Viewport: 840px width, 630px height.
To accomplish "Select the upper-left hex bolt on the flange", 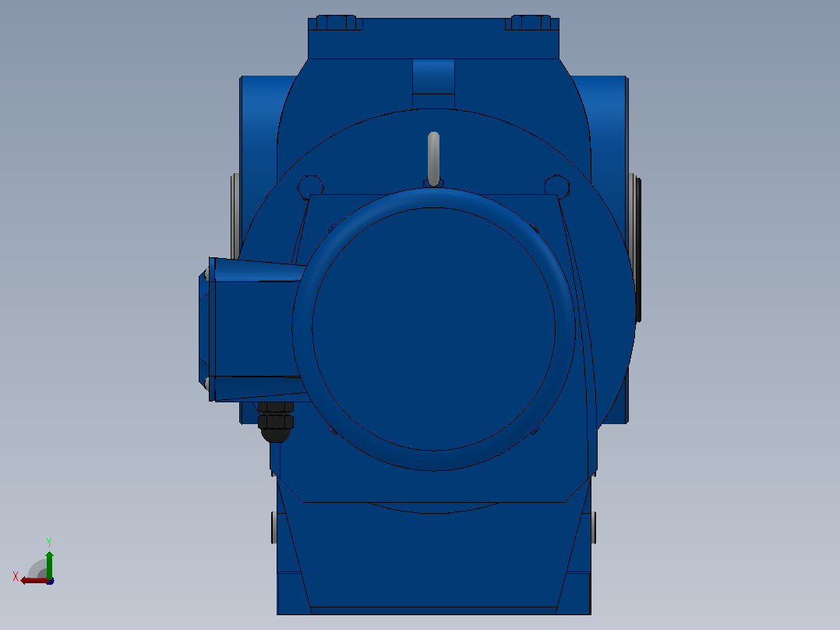I will pyautogui.click(x=310, y=187).
